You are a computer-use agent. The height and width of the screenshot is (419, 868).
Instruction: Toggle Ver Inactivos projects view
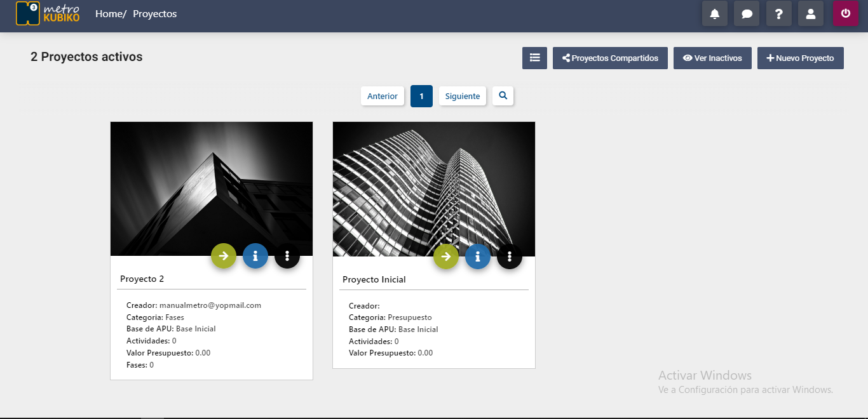712,58
